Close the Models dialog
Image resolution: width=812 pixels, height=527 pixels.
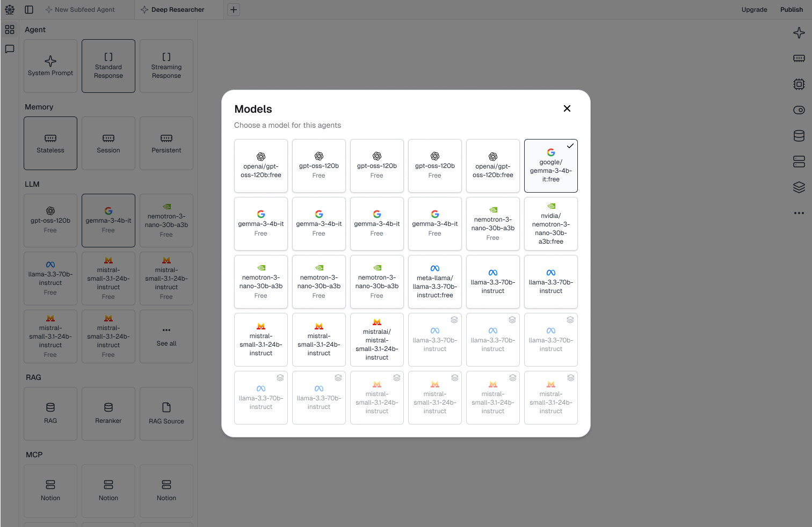tap(567, 108)
